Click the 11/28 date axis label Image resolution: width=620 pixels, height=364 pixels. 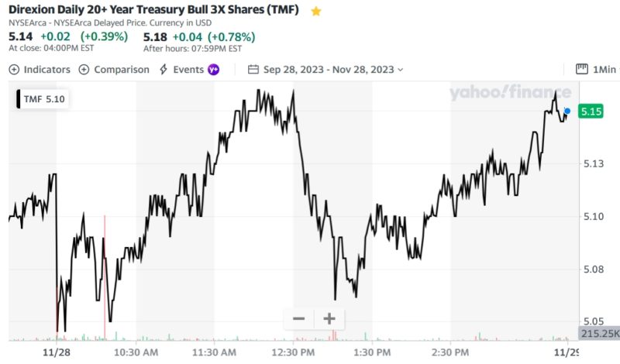57,352
